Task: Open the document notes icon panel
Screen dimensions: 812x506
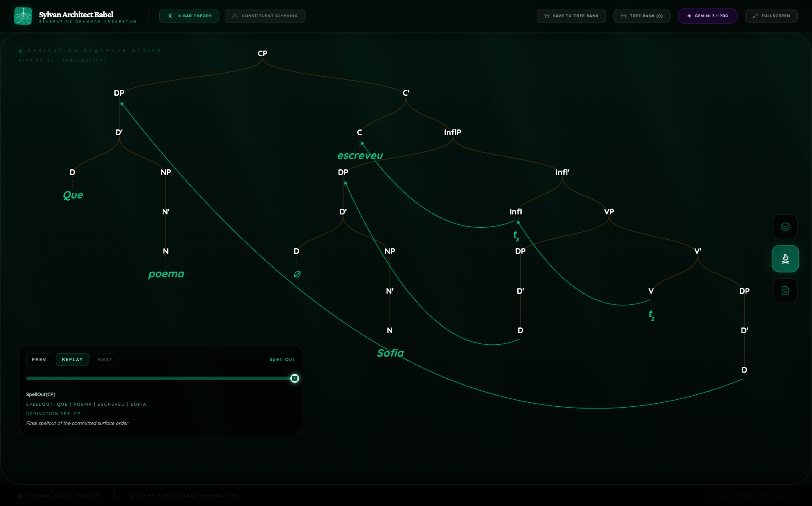Action: (x=785, y=291)
